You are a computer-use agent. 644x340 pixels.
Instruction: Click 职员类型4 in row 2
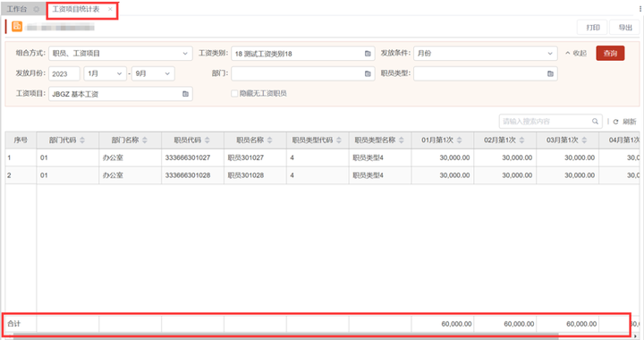[x=368, y=175]
